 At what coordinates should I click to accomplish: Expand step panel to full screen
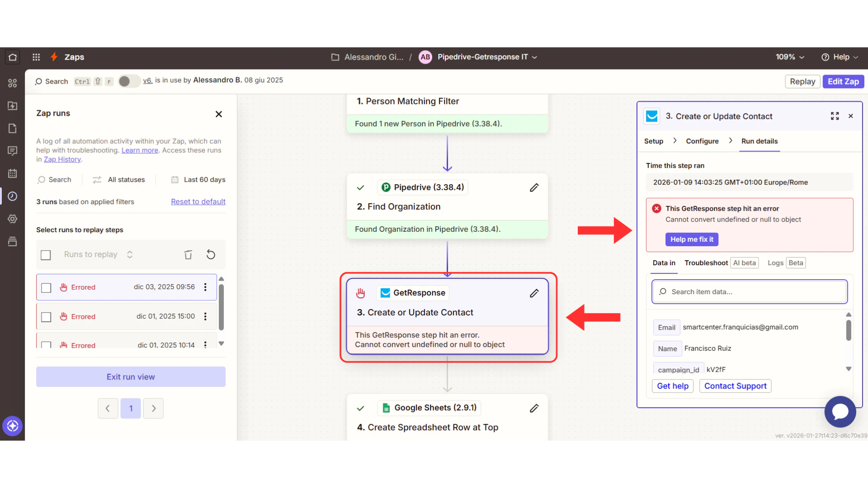835,116
